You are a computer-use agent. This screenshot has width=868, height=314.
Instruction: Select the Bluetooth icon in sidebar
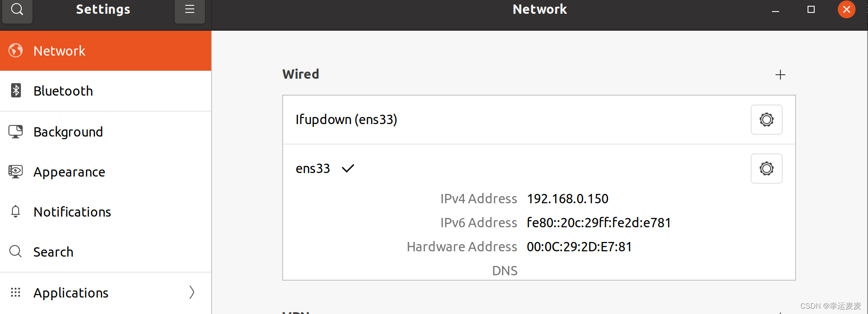coord(16,90)
